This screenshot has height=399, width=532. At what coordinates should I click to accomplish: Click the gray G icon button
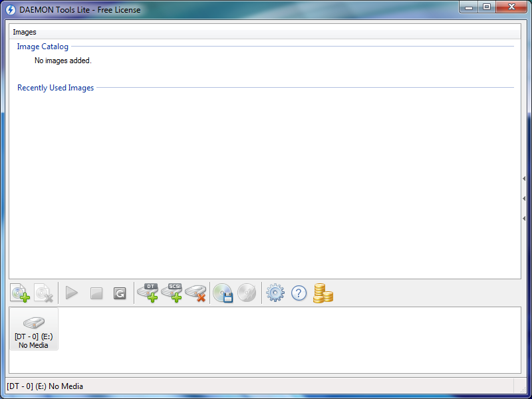click(x=120, y=293)
